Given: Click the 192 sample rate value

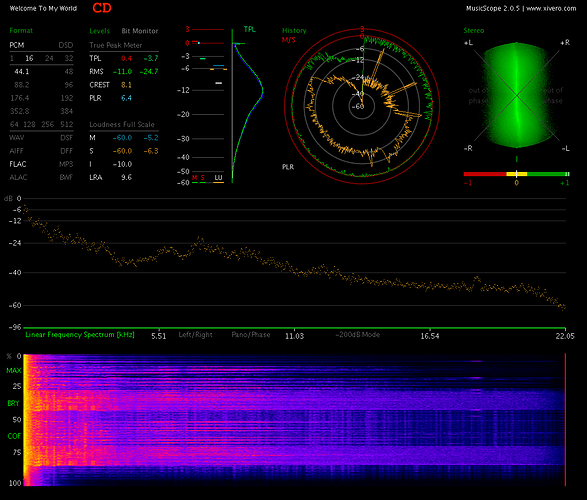Looking at the screenshot, I should (x=67, y=98).
